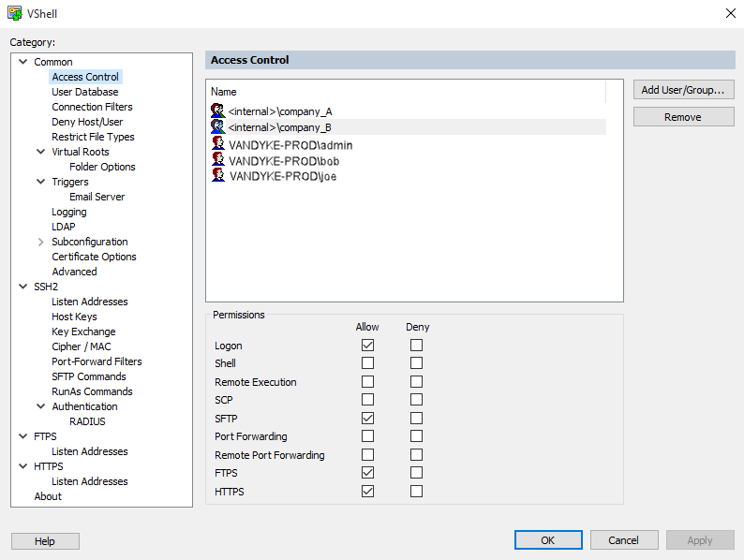Click OK to confirm settings
The width and height of the screenshot is (744, 560).
[x=548, y=540]
